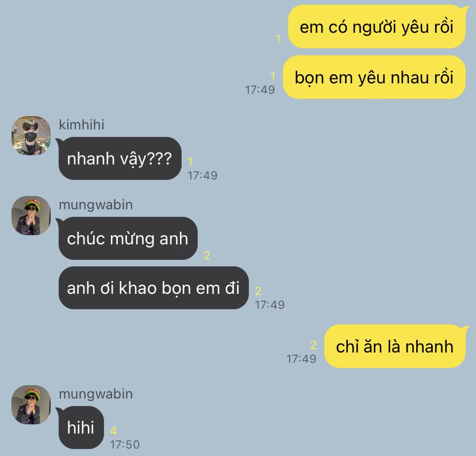
Task: Select the 'bọn em yêu nhau rồi' bubble
Action: [374, 77]
